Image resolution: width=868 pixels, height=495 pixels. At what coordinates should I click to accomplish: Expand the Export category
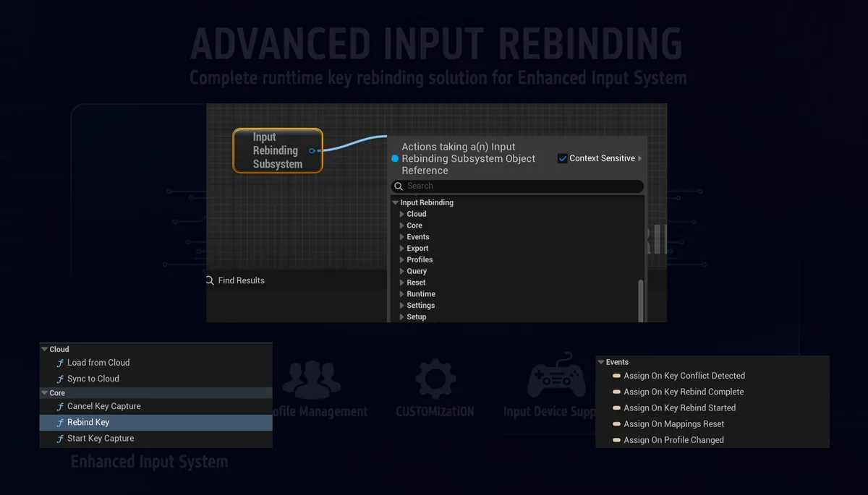pos(402,249)
